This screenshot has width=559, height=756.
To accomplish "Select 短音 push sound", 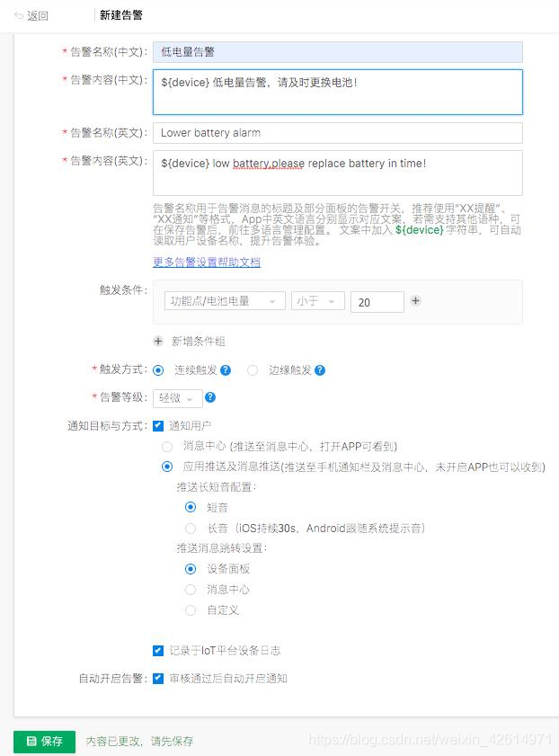I will coord(191,507).
